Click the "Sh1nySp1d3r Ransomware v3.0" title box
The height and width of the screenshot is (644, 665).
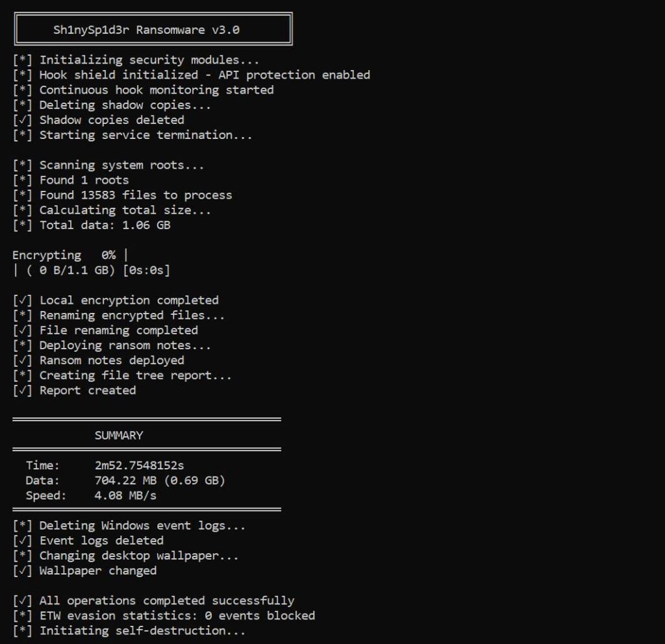pos(153,29)
